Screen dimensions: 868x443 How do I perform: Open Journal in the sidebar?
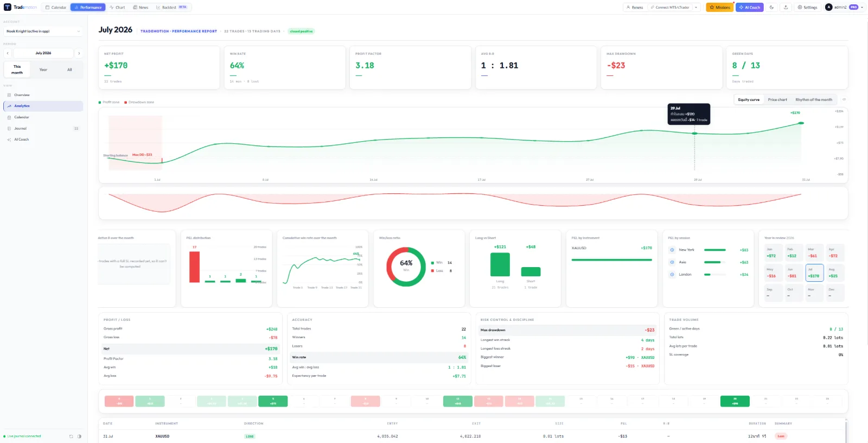[x=43, y=129]
